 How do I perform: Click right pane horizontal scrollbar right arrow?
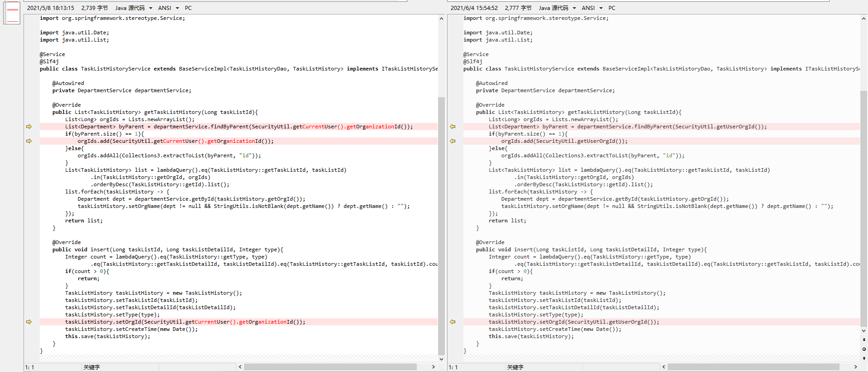tap(856, 367)
